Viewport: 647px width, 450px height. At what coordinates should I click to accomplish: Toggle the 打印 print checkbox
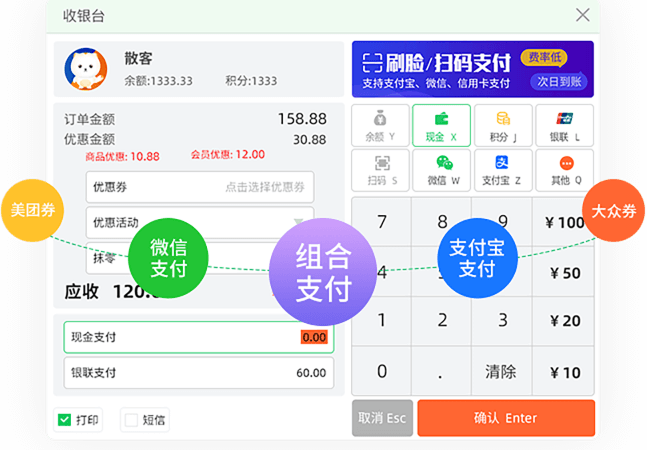pos(65,420)
